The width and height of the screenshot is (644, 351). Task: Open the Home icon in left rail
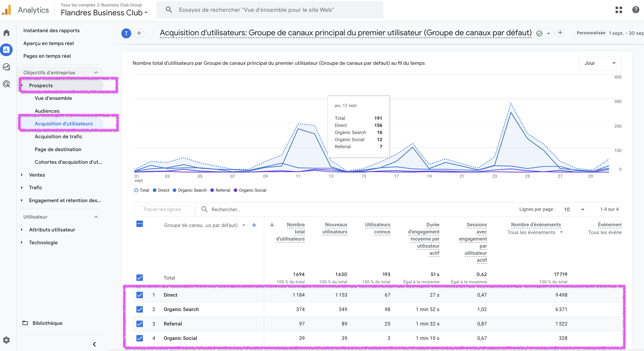(6, 33)
